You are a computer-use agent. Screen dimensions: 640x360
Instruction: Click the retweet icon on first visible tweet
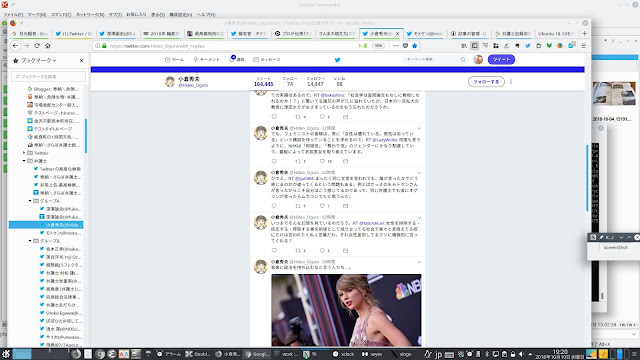(x=298, y=117)
